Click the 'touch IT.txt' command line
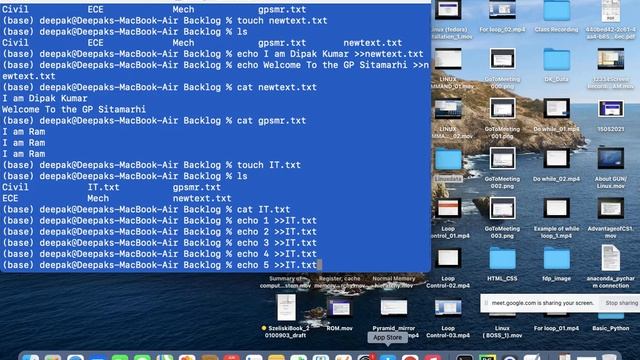 151,165
